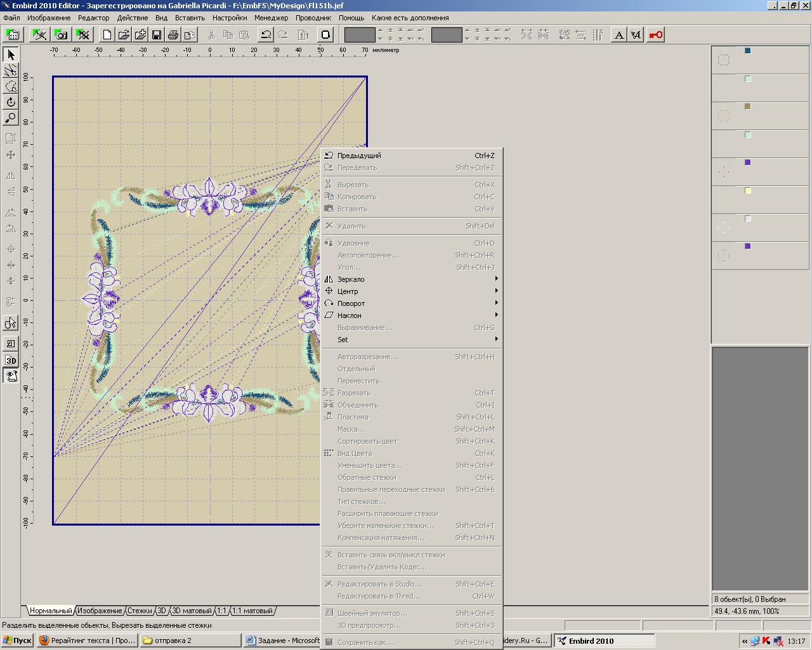
Task: Click the floppy disk save icon
Action: coord(157,34)
